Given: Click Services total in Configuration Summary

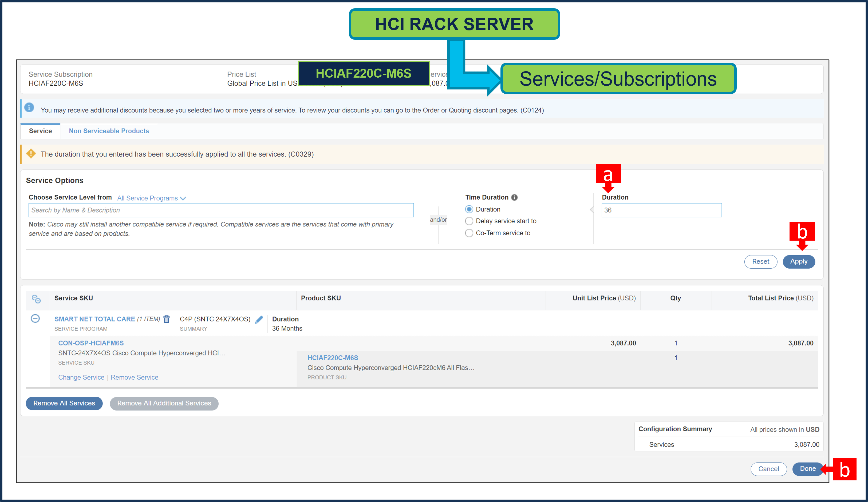Looking at the screenshot, I should [x=807, y=445].
